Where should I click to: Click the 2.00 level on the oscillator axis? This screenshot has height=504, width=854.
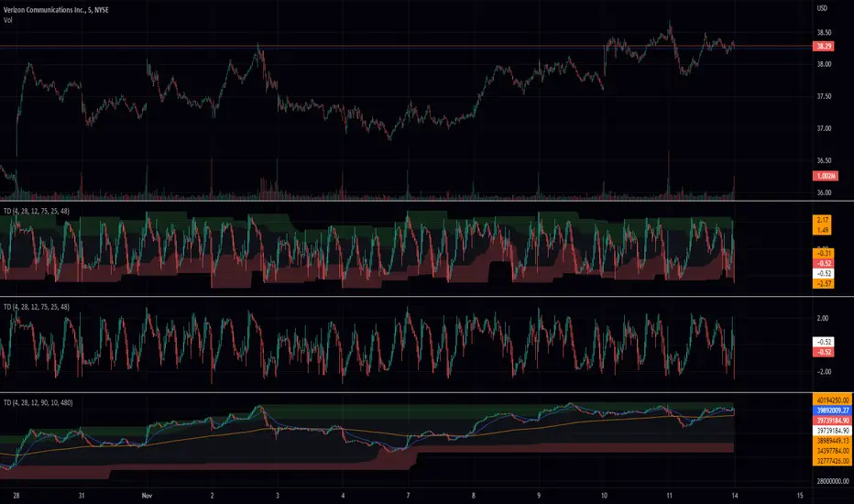coord(823,318)
